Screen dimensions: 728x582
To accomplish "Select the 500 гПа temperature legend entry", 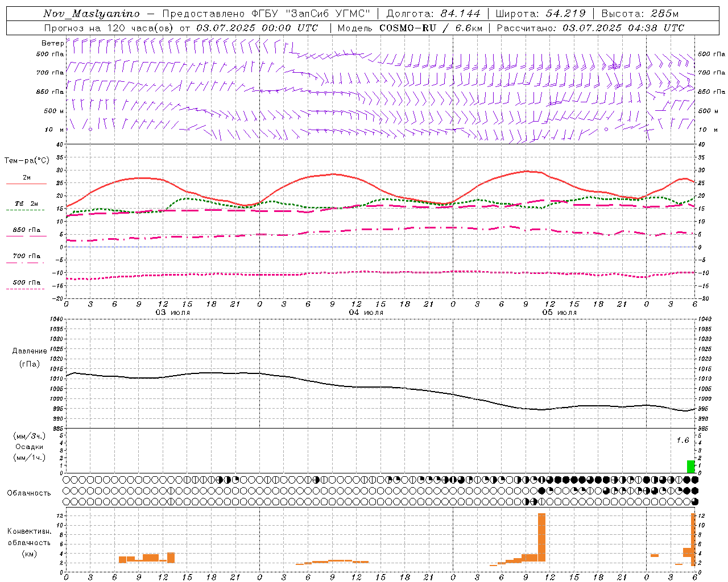I will click(26, 283).
